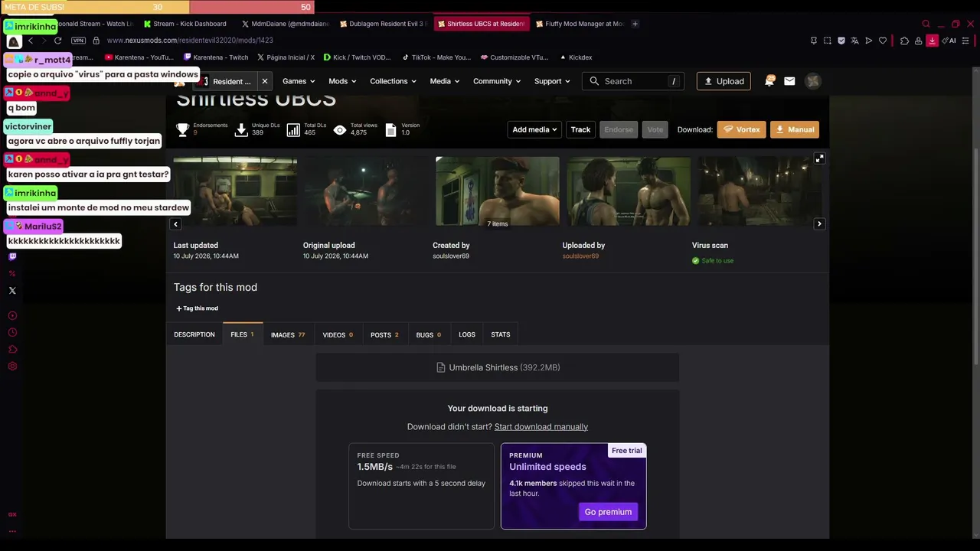Click the VPN badge in the address bar
Screen dimensions: 980x551
tap(78, 41)
